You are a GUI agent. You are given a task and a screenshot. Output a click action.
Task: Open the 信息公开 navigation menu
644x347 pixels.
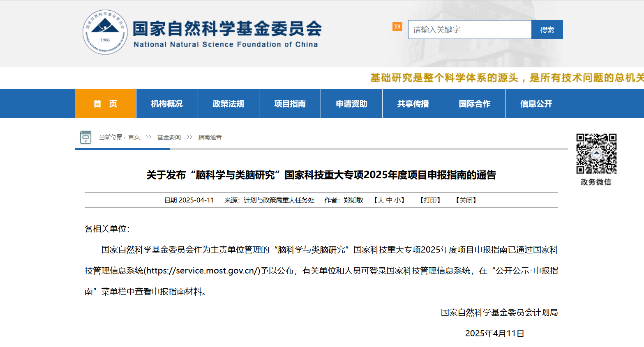click(536, 103)
